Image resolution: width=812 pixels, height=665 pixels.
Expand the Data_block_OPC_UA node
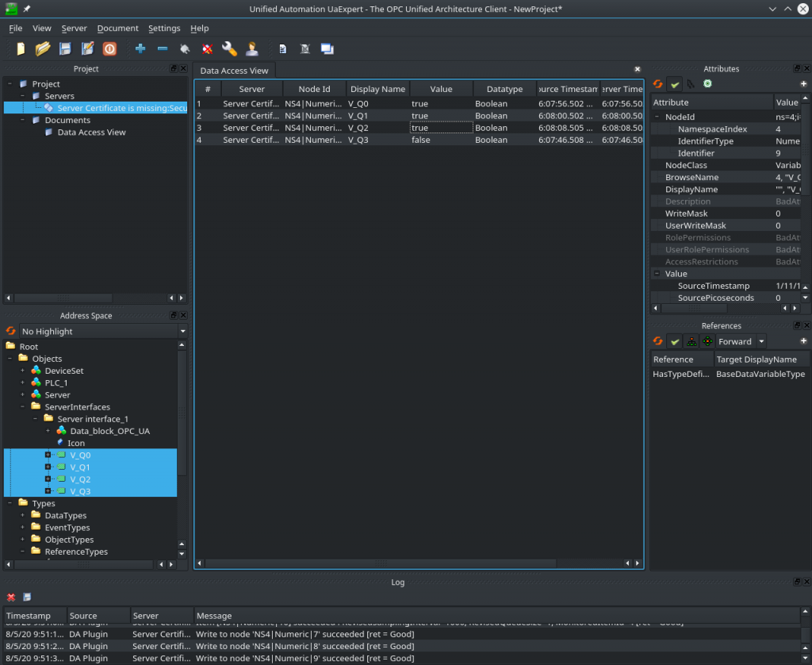(x=48, y=431)
